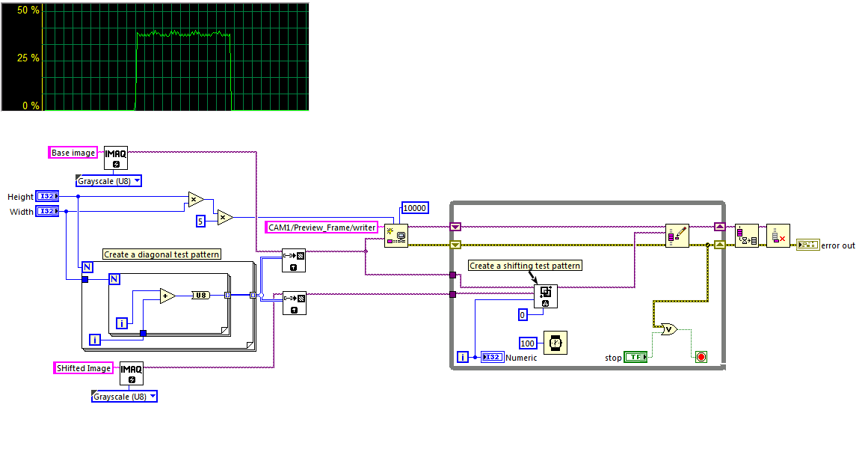The height and width of the screenshot is (449, 868).
Task: Select the Write Single Element to Stream node
Action: 677,236
